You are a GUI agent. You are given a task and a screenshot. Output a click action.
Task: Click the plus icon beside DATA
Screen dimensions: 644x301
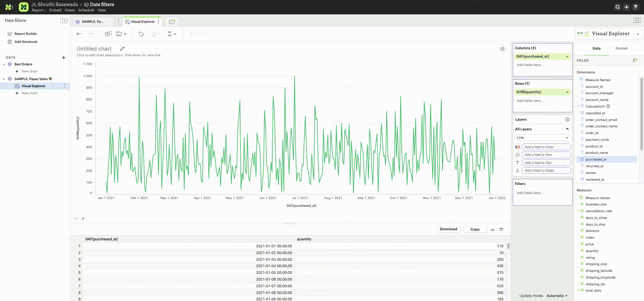point(64,58)
